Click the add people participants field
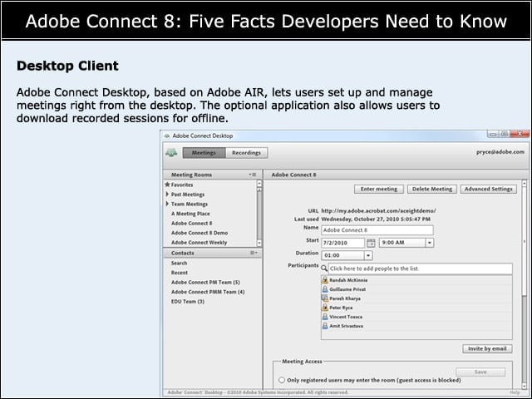The image size is (532, 399). pos(421,268)
